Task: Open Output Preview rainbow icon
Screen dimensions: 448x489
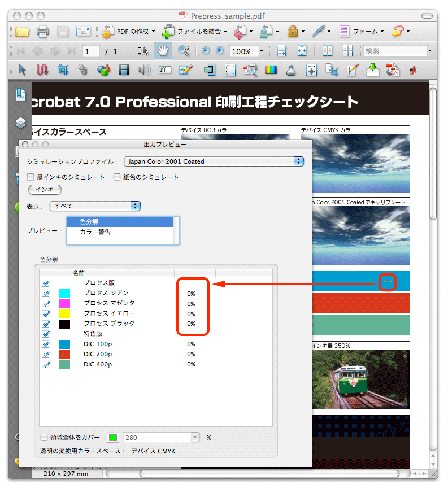Action: [271, 70]
